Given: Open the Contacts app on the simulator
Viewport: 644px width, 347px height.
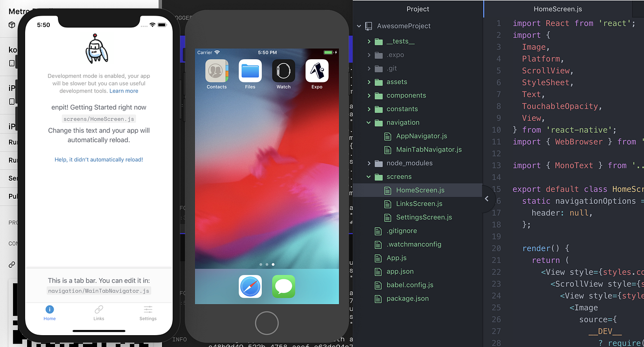Looking at the screenshot, I should click(x=216, y=70).
